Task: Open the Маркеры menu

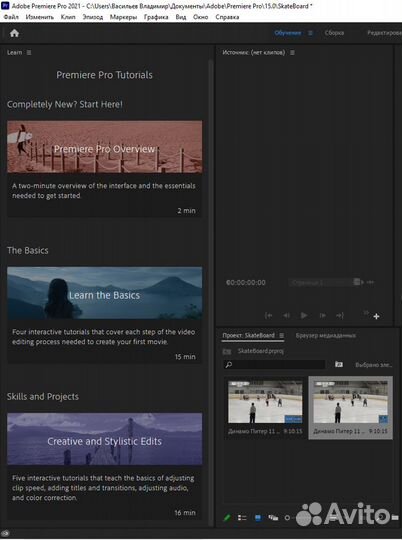Action: coord(123,17)
